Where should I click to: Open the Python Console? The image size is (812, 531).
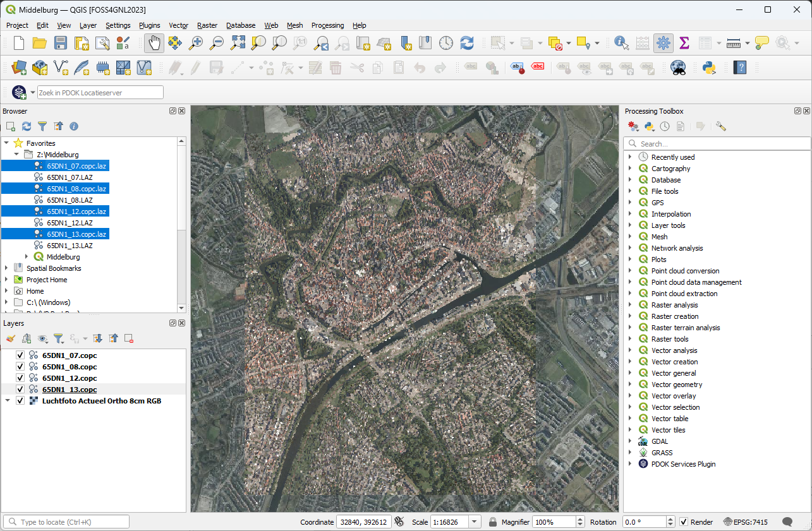point(709,67)
